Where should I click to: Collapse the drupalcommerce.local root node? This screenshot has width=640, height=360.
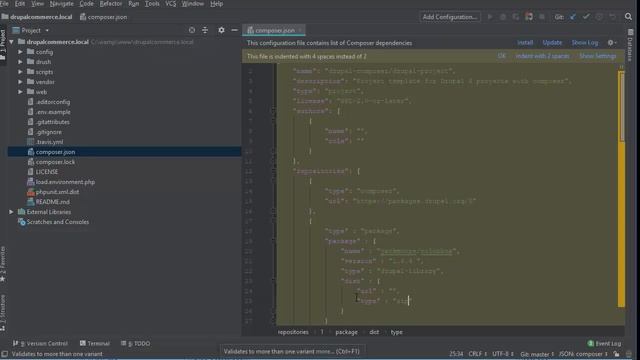pyautogui.click(x=11, y=42)
